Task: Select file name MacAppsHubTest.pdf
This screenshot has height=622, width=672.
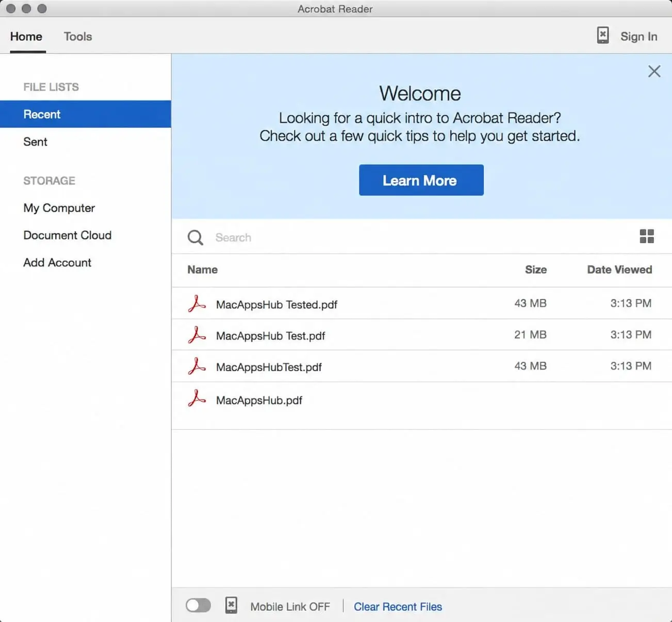Action: click(269, 367)
